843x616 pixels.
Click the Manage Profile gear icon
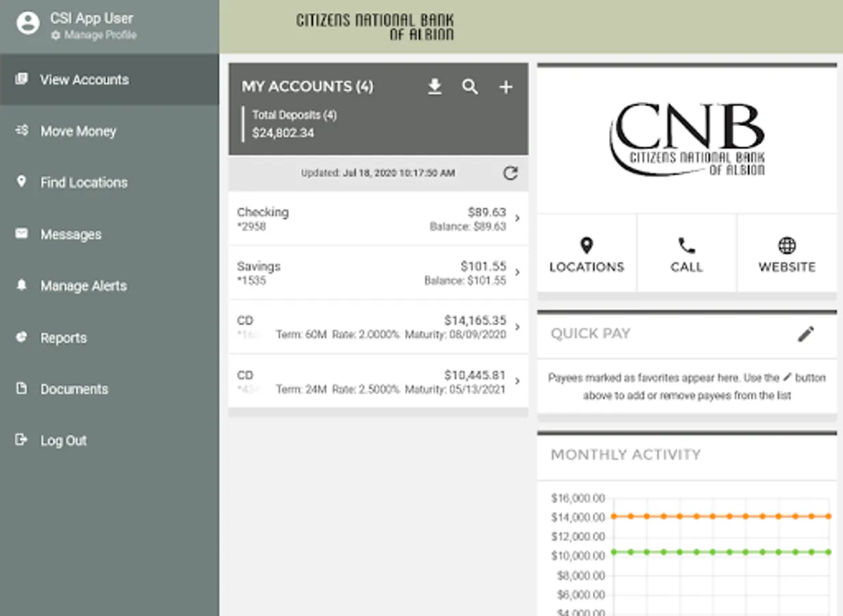click(x=55, y=35)
